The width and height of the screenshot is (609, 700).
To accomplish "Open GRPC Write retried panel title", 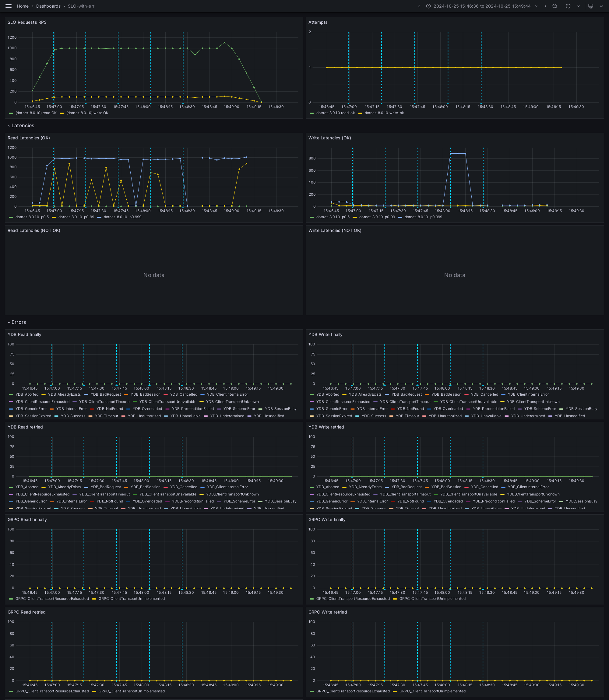I will tap(328, 612).
